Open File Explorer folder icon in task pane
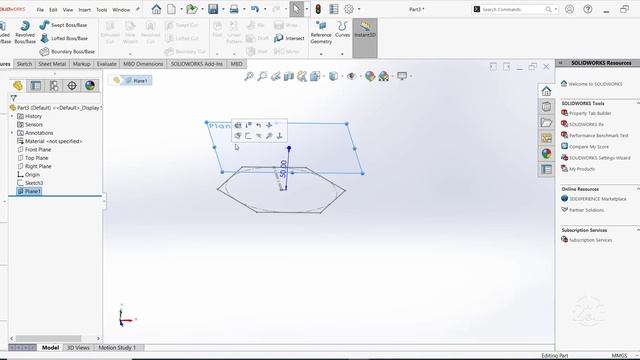Screen dimensions: 640x360 [546, 122]
